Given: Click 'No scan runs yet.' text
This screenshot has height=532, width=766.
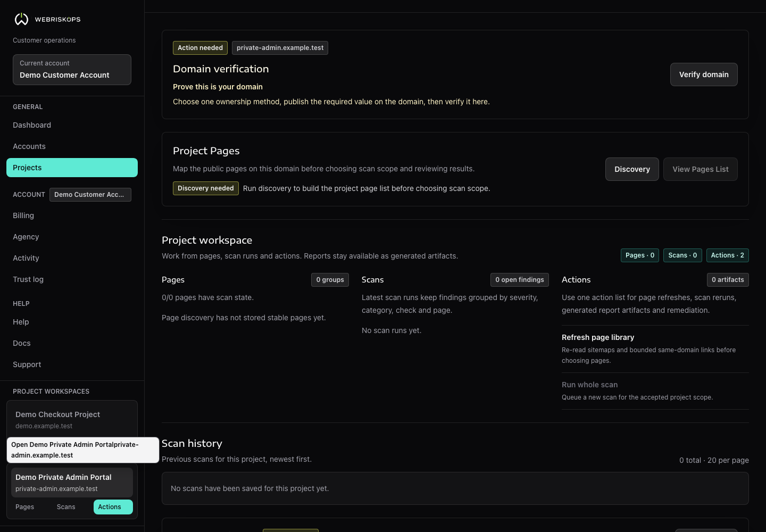Looking at the screenshot, I should coord(392,330).
